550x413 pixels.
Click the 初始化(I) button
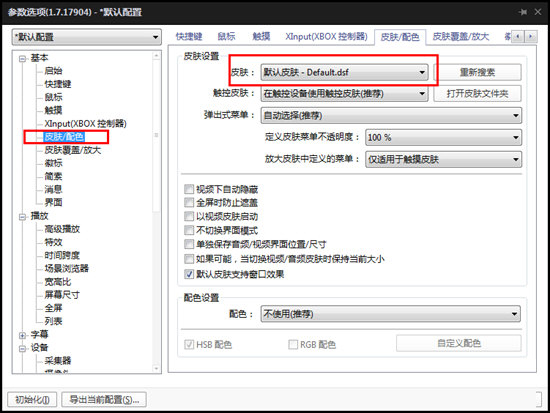point(32,399)
